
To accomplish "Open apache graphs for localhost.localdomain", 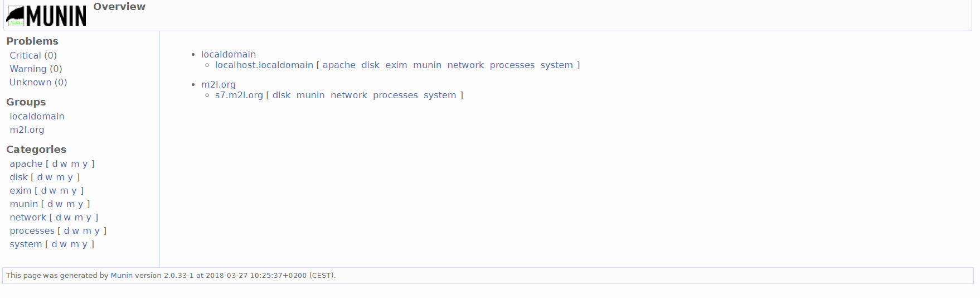I will [x=339, y=65].
